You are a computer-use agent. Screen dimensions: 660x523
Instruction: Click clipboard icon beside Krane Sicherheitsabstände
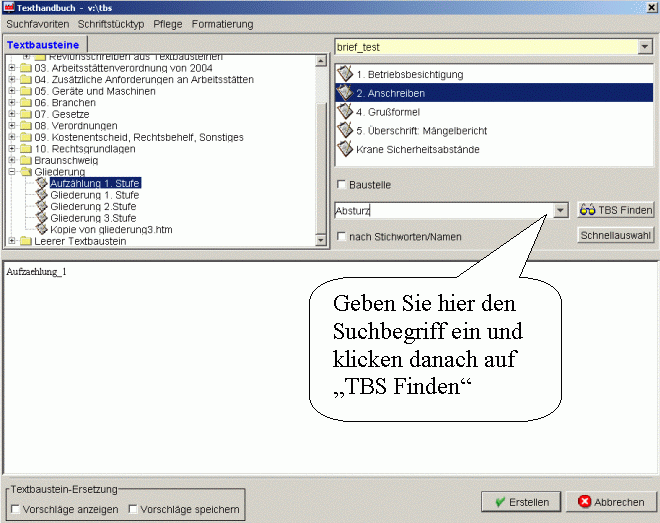point(345,149)
